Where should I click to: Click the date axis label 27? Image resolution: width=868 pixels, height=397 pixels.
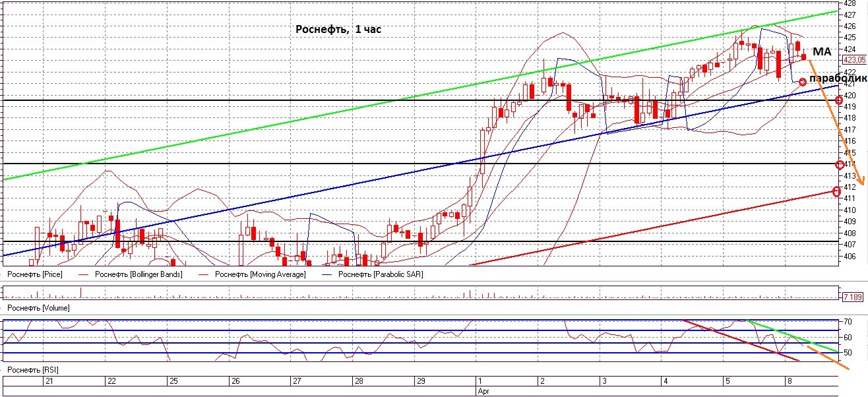(297, 382)
